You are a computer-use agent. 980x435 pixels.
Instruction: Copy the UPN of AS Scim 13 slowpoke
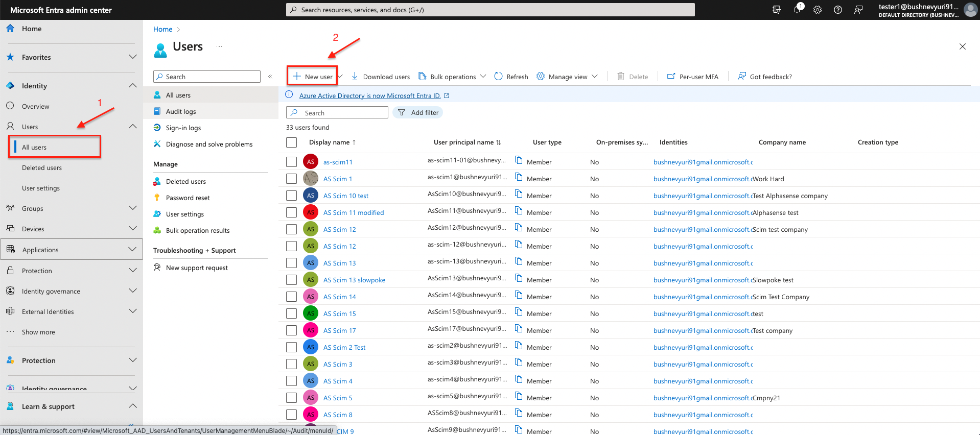519,278
